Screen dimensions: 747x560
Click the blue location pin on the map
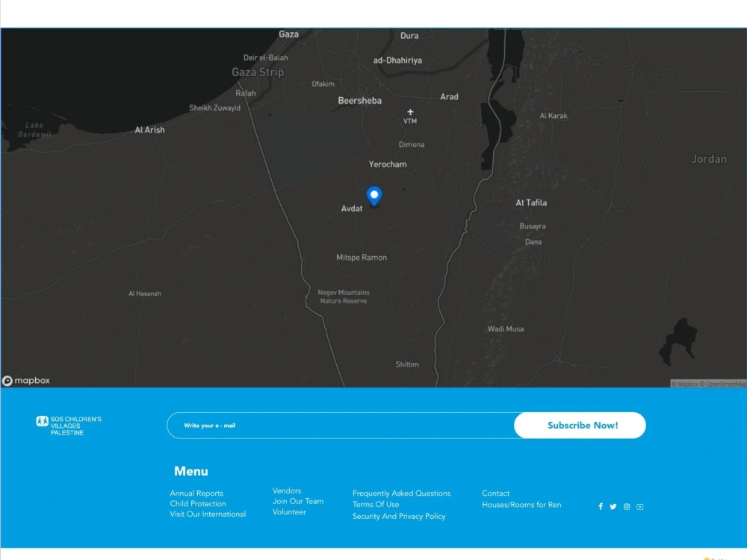point(374,196)
